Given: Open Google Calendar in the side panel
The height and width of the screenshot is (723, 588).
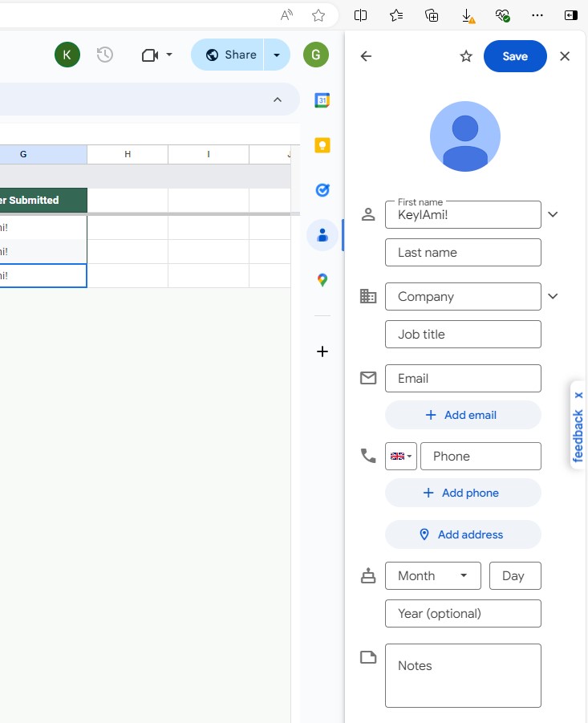Looking at the screenshot, I should point(322,100).
